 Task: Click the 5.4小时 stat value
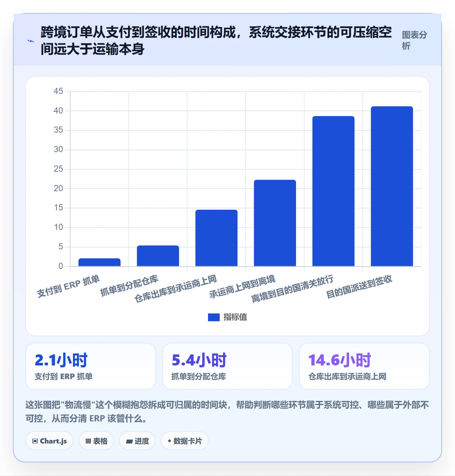coord(199,360)
